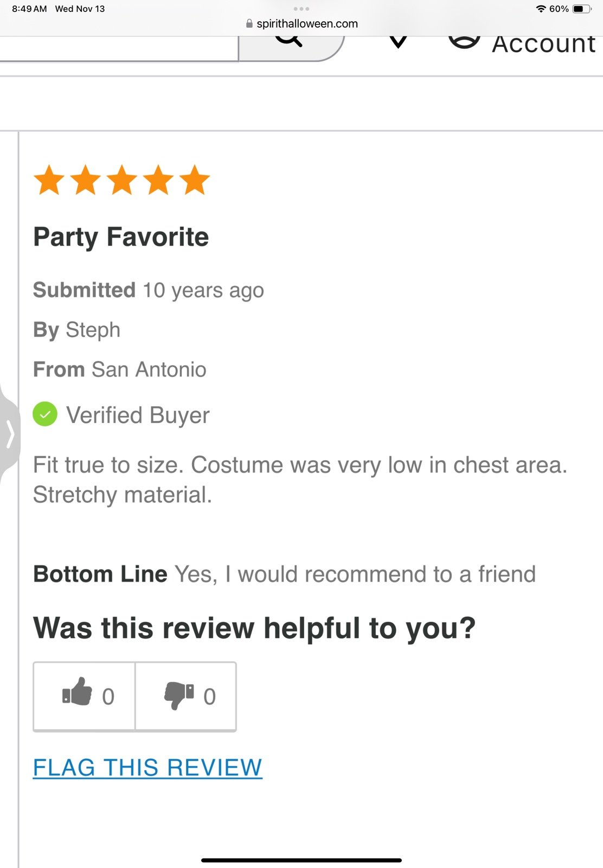Image resolution: width=603 pixels, height=868 pixels.
Task: Click the account profile icon
Action: 464,42
